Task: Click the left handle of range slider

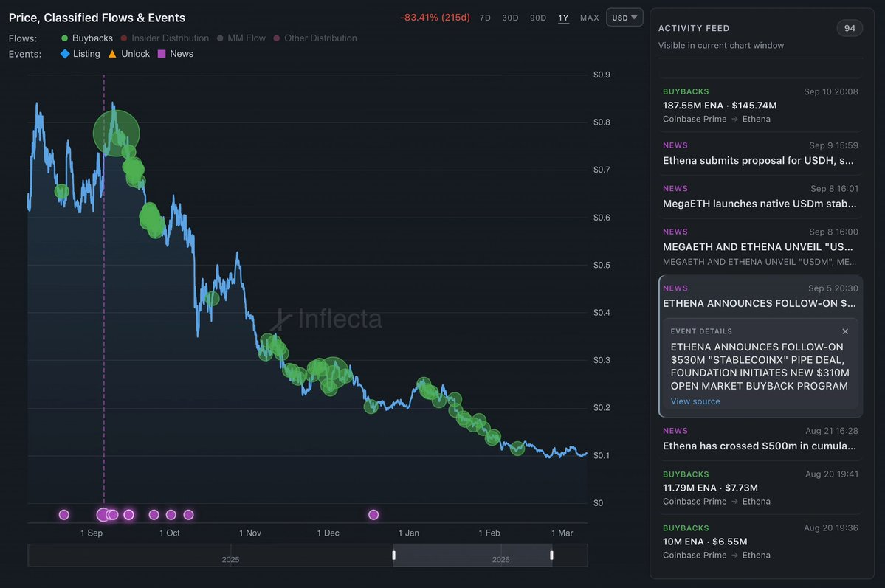Action: [394, 556]
